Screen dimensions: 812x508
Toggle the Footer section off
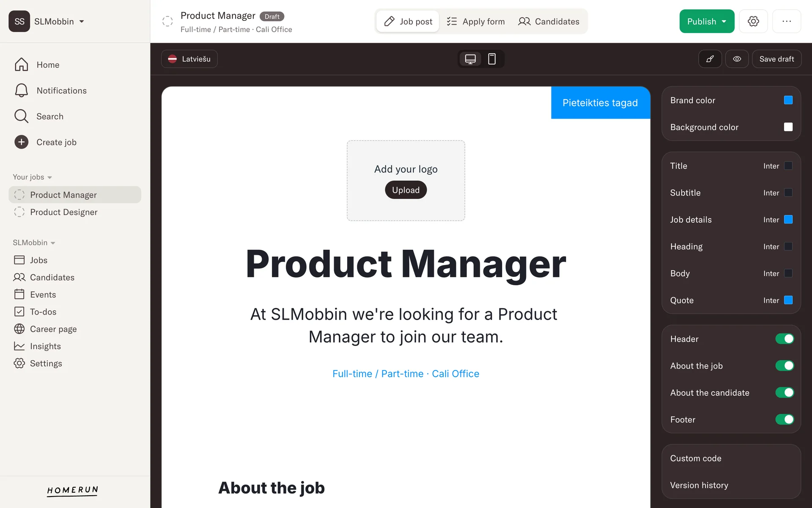[785, 420]
